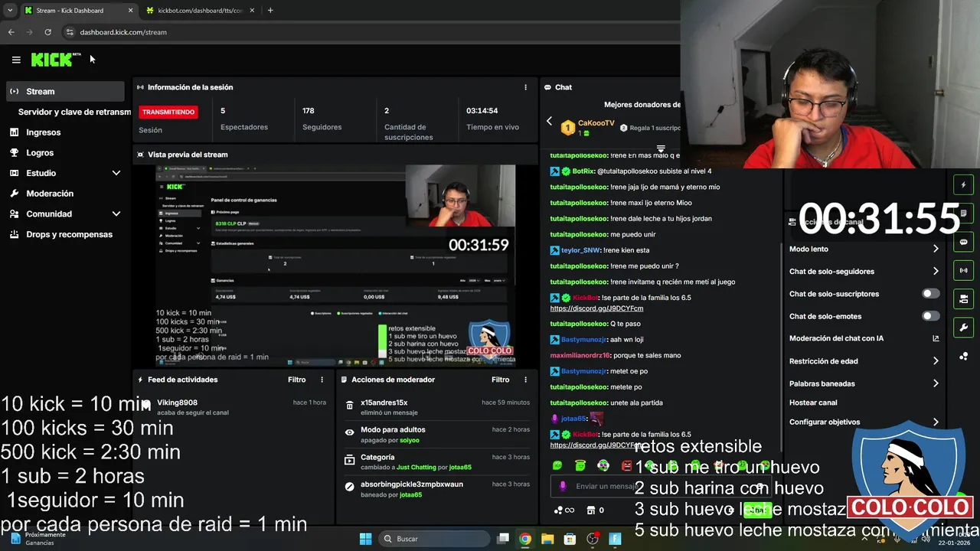Toggle Chat de solo-suscriptores switch
The width and height of the screenshot is (980, 551).
[x=930, y=294]
